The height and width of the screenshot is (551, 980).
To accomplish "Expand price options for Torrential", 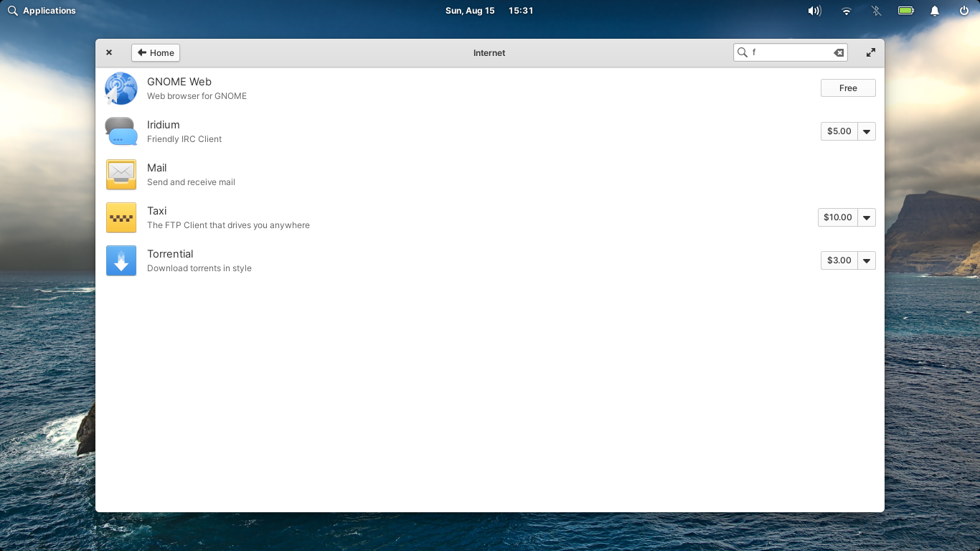I will [x=867, y=260].
